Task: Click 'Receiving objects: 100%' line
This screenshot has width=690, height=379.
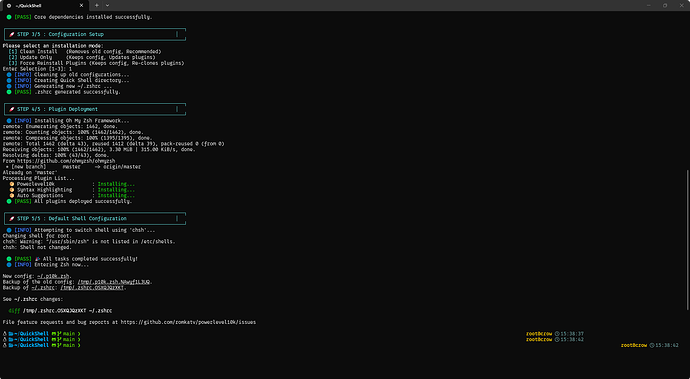Action: (x=99, y=150)
